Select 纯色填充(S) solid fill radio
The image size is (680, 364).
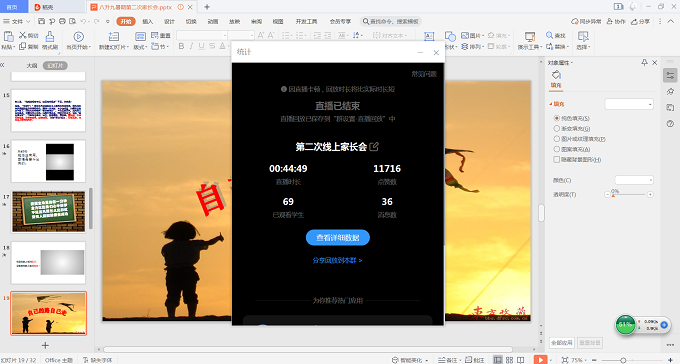point(556,118)
